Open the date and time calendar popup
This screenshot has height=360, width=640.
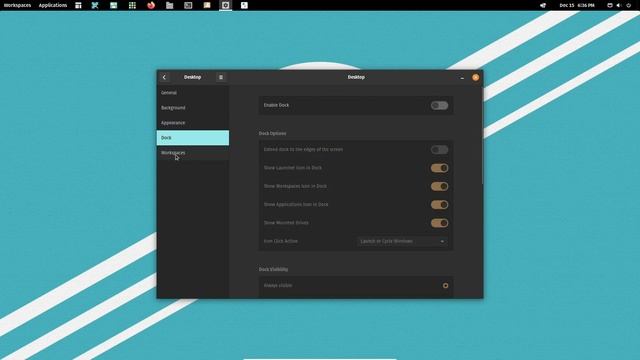(577, 5)
